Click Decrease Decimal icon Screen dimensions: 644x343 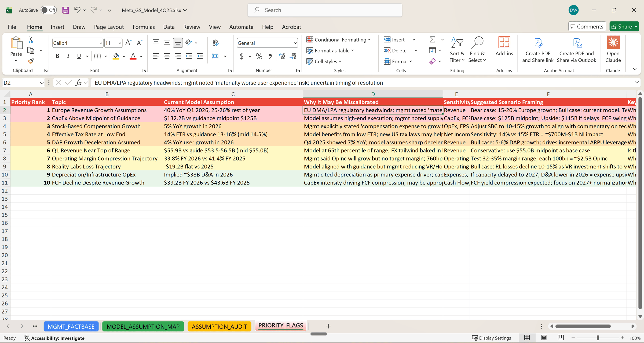click(293, 56)
